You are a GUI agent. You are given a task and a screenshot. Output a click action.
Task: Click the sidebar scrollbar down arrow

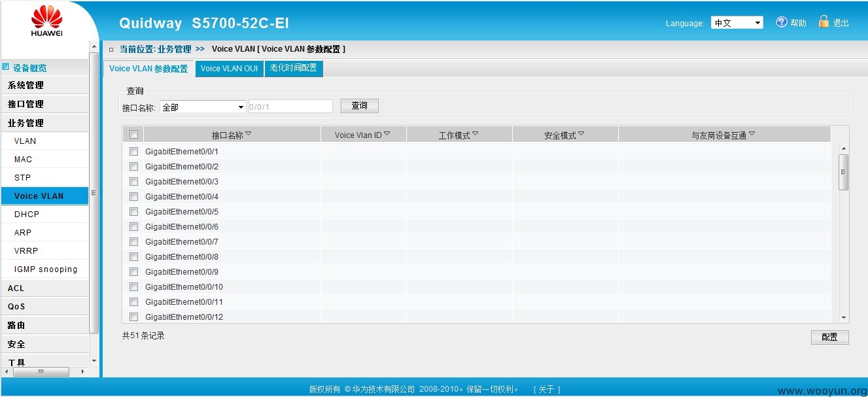pos(94,360)
